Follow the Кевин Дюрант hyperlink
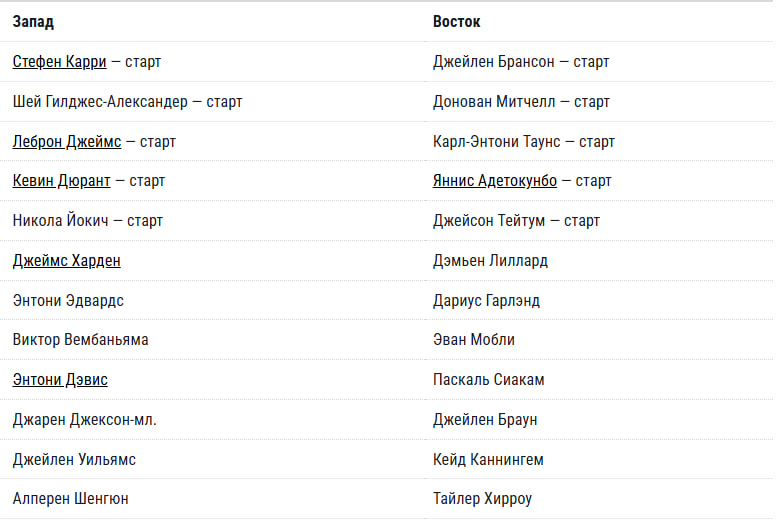780x521 pixels. (61, 181)
